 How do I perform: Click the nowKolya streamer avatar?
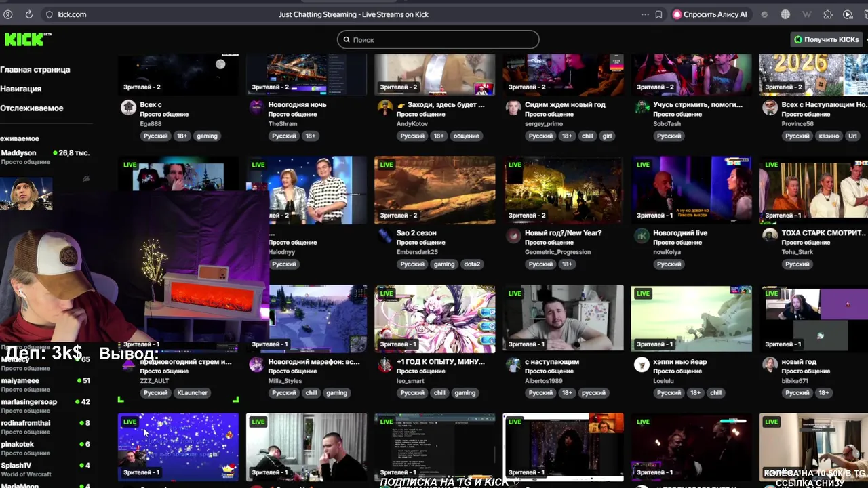642,235
